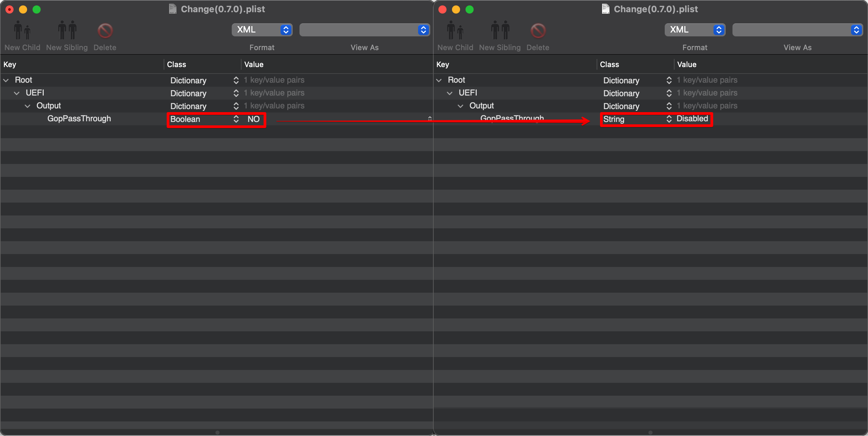Collapse Root node in left window

pos(6,80)
